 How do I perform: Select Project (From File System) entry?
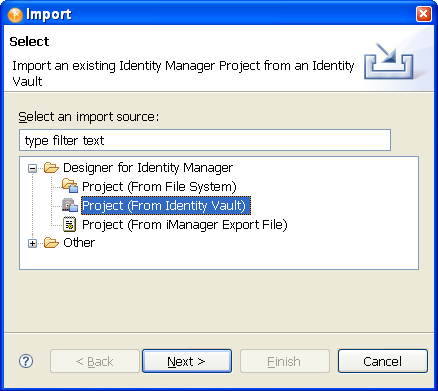click(x=159, y=186)
